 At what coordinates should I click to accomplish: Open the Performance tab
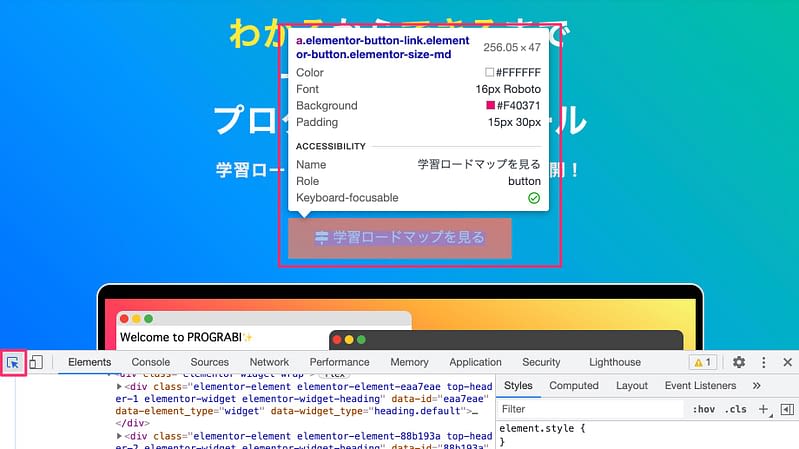(x=339, y=362)
